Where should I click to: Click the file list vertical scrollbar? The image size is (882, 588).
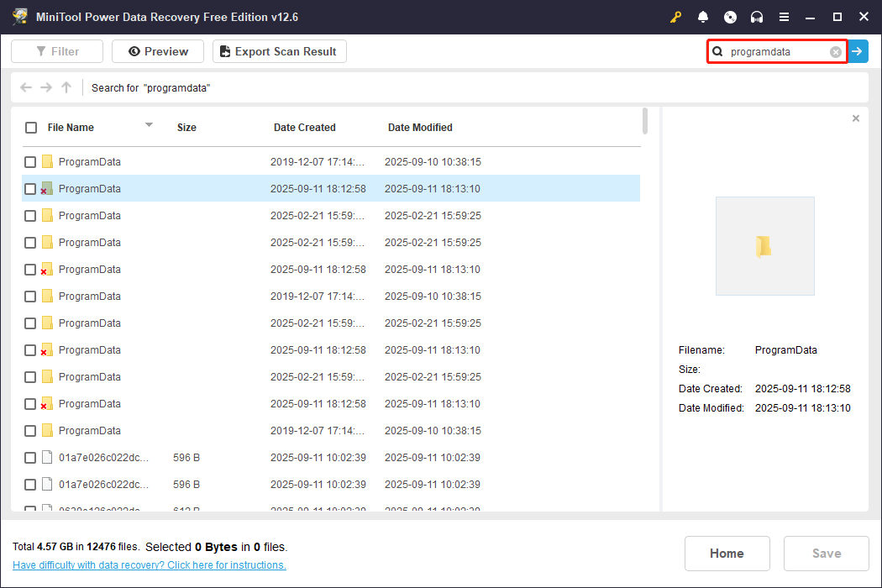645,121
